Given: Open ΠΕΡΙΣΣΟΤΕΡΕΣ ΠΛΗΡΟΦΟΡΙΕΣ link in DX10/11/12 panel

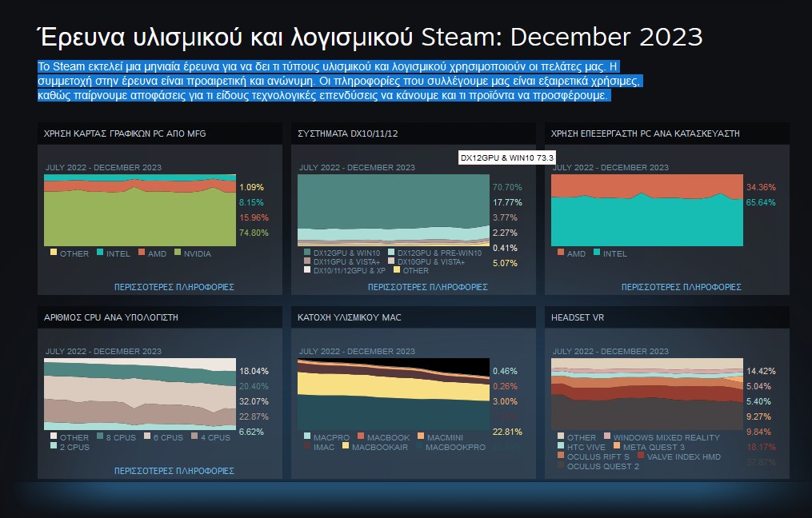Looking at the screenshot, I should pyautogui.click(x=428, y=287).
